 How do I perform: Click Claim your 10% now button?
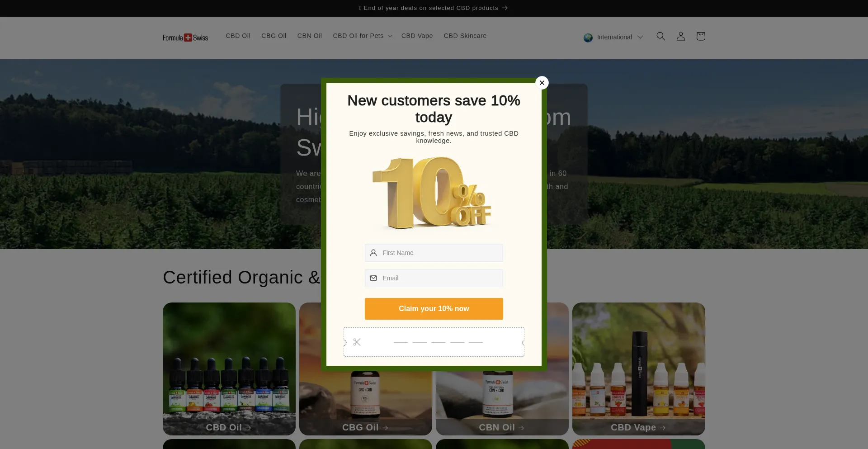coord(434,309)
